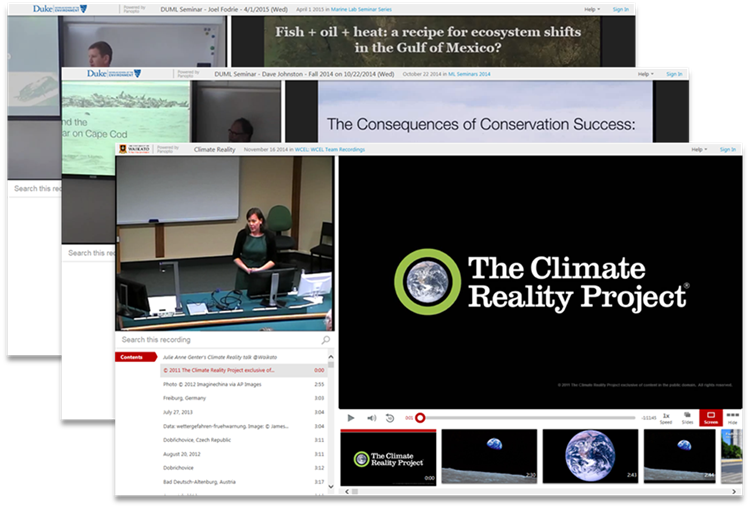Open the partly visible street scene thumbnail

[x=731, y=456]
